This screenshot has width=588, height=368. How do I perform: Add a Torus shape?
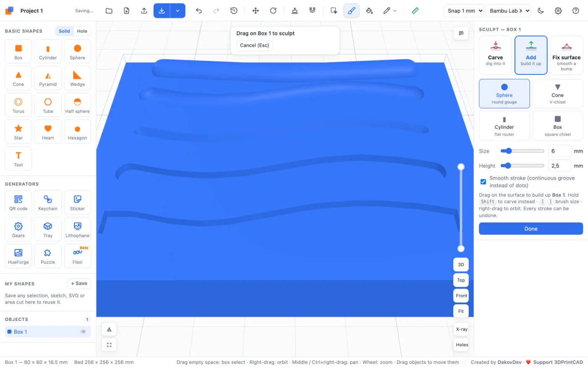pos(18,105)
